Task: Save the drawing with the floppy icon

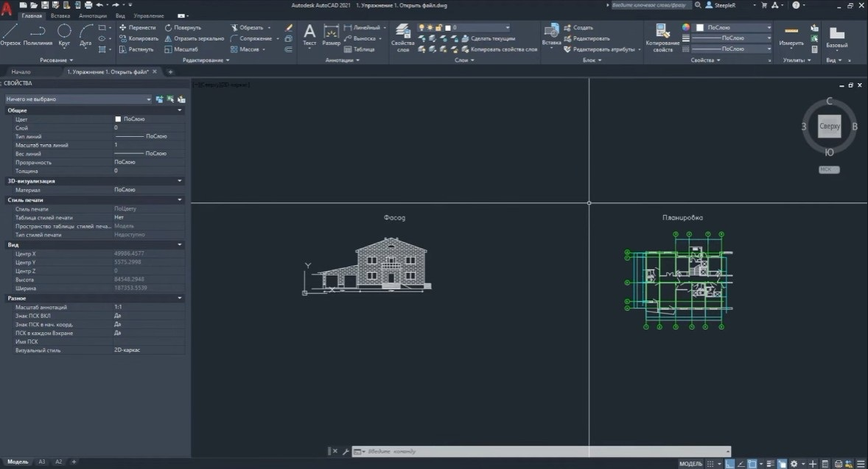Action: [x=45, y=5]
